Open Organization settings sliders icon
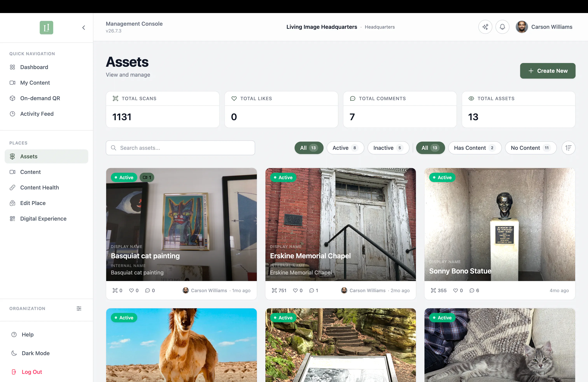 click(x=79, y=308)
